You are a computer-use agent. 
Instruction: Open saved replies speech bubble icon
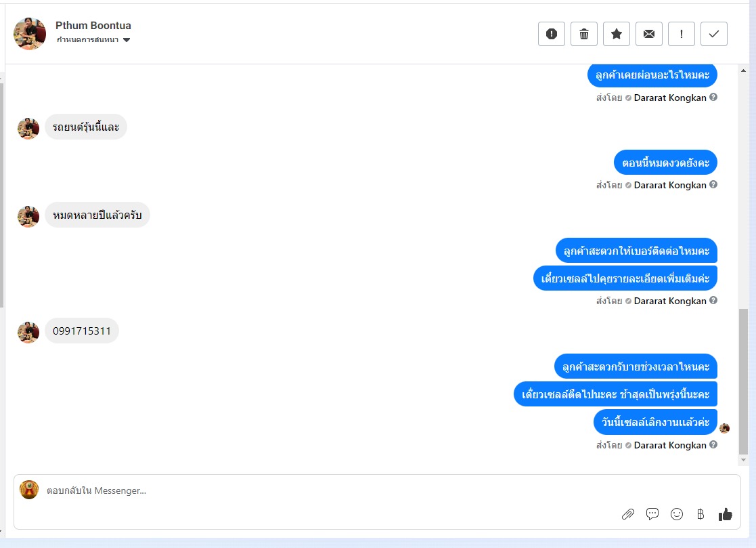pyautogui.click(x=652, y=514)
